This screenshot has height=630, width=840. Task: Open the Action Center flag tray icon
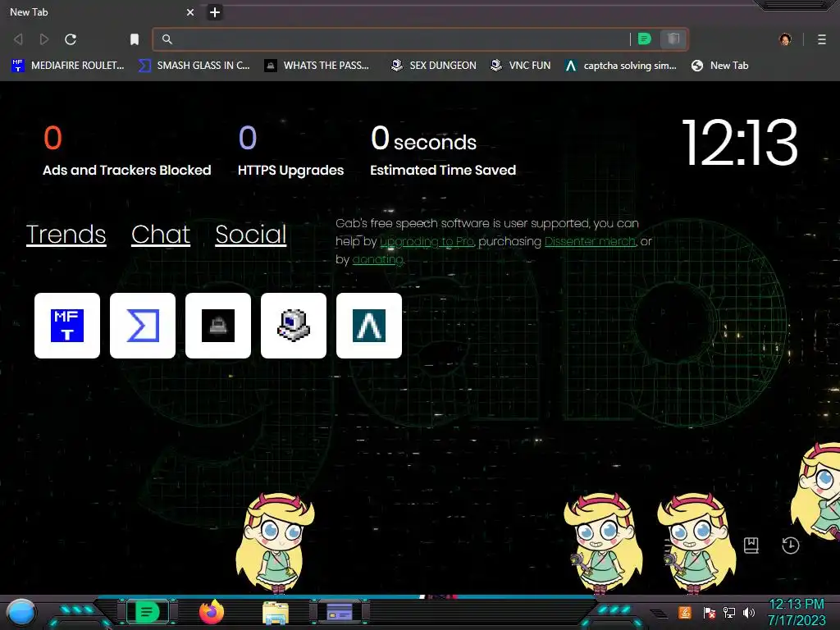click(x=710, y=612)
